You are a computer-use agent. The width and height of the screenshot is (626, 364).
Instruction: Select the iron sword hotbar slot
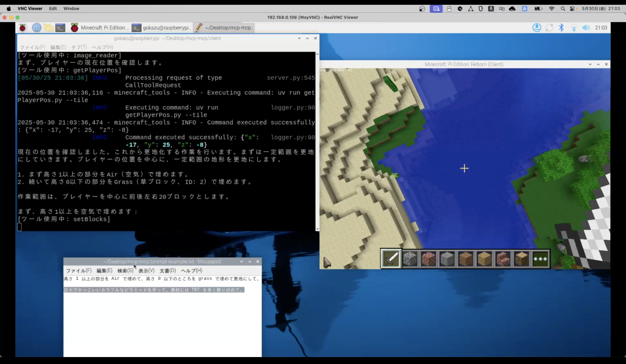click(391, 259)
